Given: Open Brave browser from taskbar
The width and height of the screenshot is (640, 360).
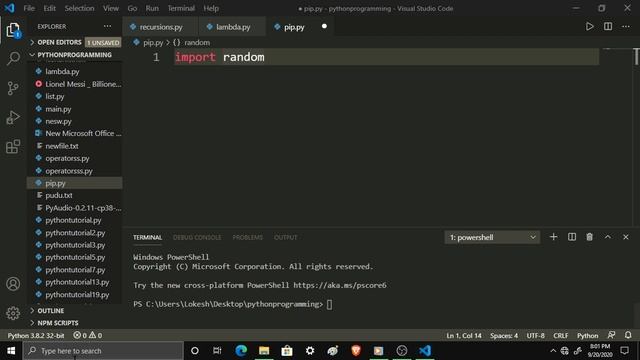Looking at the screenshot, I should click(356, 351).
